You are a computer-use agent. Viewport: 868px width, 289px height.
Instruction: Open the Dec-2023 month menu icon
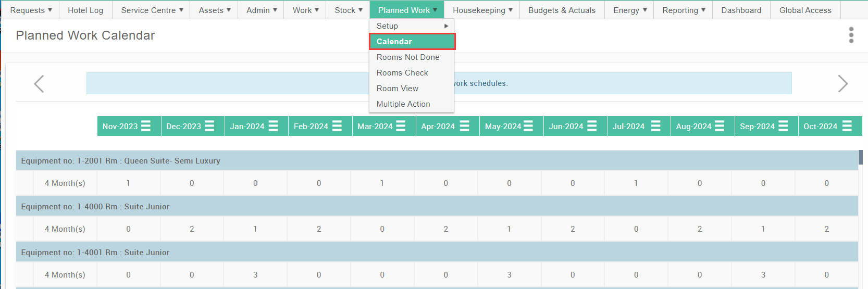[x=209, y=126]
